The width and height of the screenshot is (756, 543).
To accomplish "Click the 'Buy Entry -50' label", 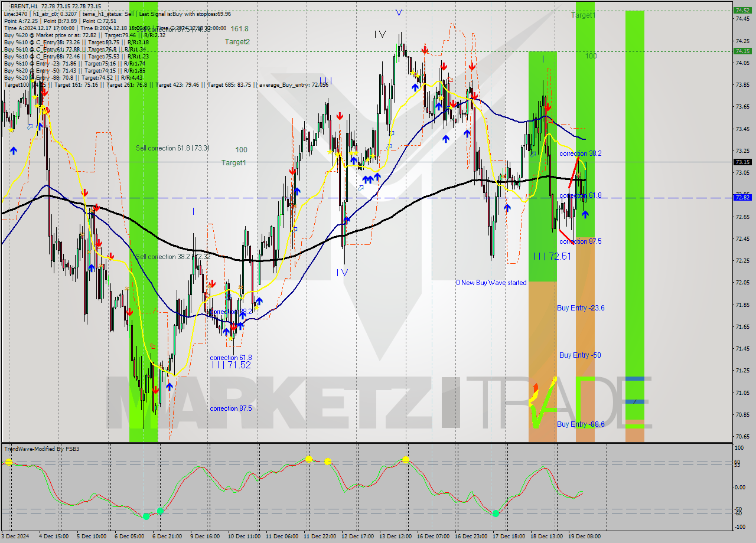I will [580, 355].
